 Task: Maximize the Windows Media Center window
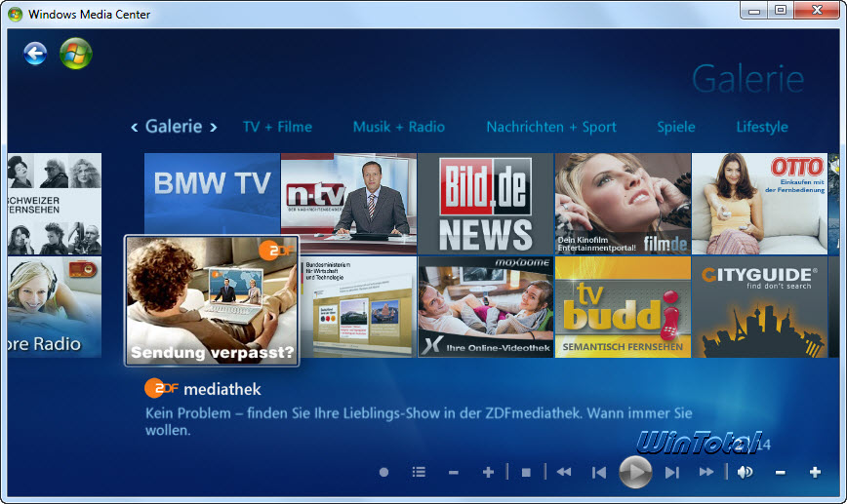[x=781, y=11]
